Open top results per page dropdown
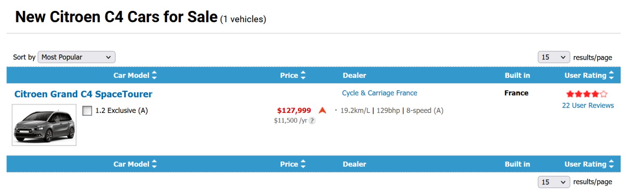 click(553, 57)
